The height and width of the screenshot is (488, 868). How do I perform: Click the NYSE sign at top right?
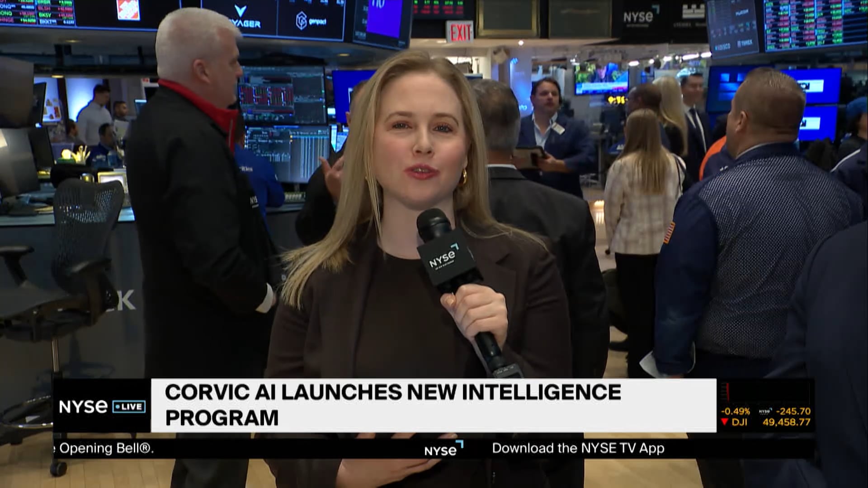pos(641,16)
